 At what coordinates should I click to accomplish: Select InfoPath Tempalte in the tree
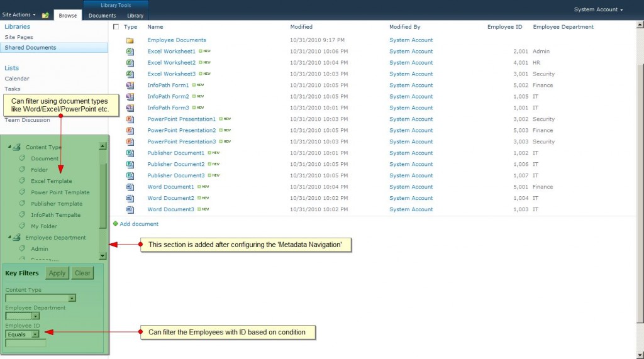pos(56,215)
